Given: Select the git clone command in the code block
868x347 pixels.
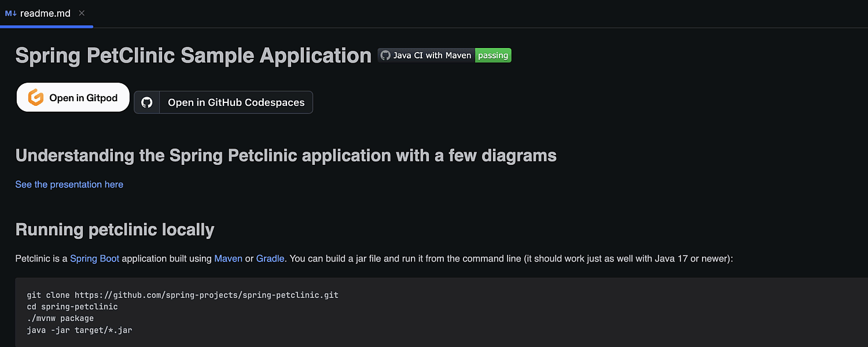Looking at the screenshot, I should (x=183, y=295).
